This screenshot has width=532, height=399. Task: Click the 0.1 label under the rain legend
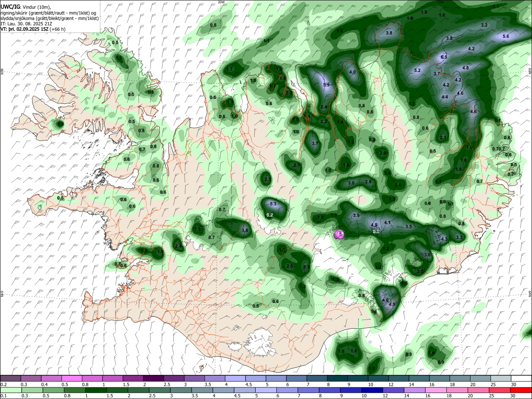pos(3,397)
